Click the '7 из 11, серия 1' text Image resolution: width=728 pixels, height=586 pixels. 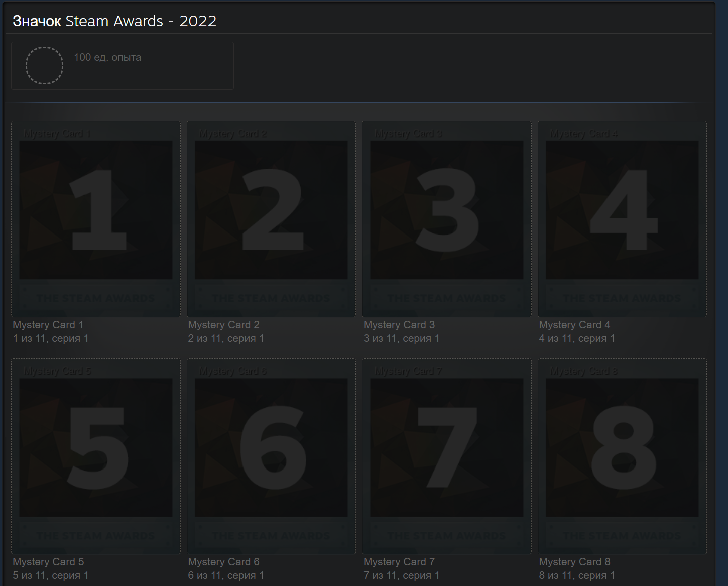pos(402,575)
